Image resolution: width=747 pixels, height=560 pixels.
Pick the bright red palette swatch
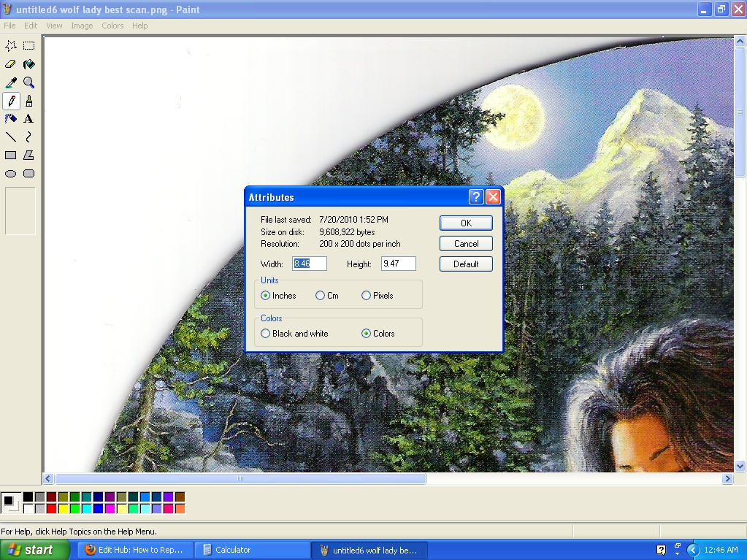tap(51, 509)
